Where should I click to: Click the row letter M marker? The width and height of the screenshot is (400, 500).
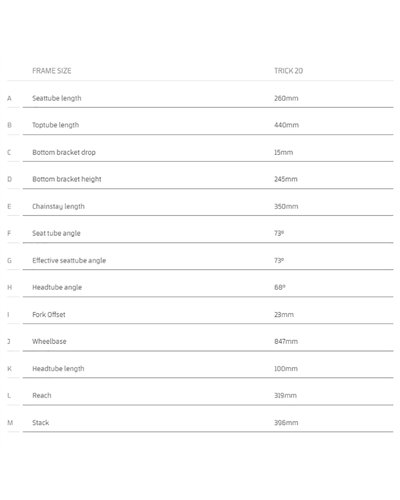(10, 423)
